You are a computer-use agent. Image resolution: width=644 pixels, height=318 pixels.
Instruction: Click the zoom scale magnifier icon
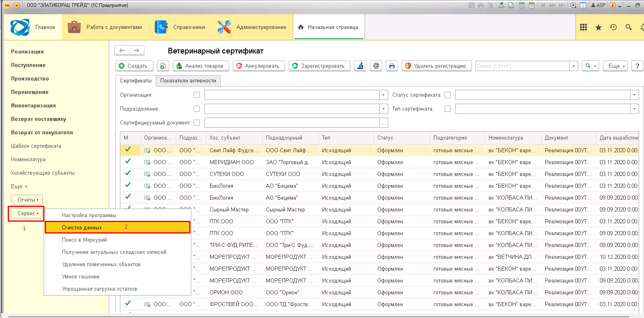coord(573,5)
